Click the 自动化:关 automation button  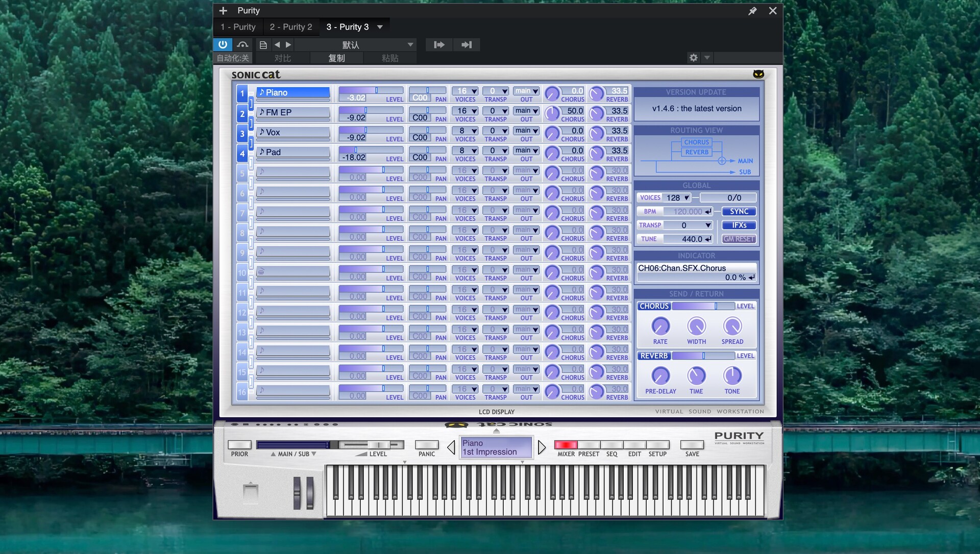click(x=233, y=58)
